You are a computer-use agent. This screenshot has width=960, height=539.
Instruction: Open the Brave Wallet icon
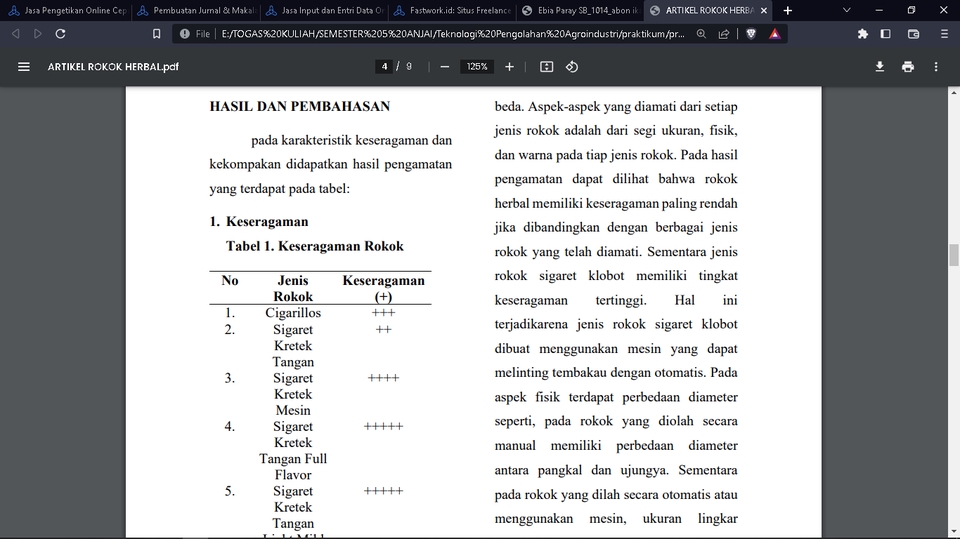(913, 34)
